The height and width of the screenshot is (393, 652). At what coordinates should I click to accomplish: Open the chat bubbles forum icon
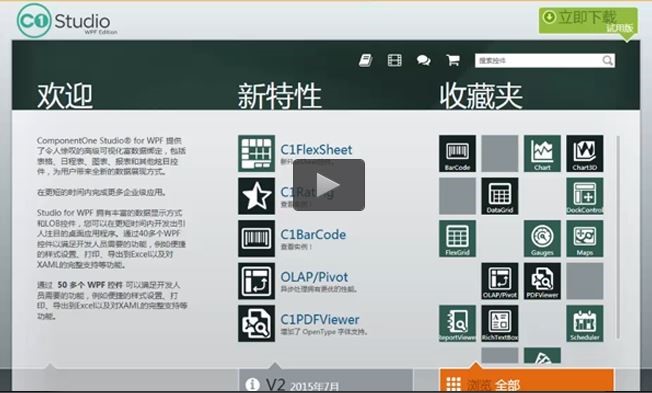(424, 61)
